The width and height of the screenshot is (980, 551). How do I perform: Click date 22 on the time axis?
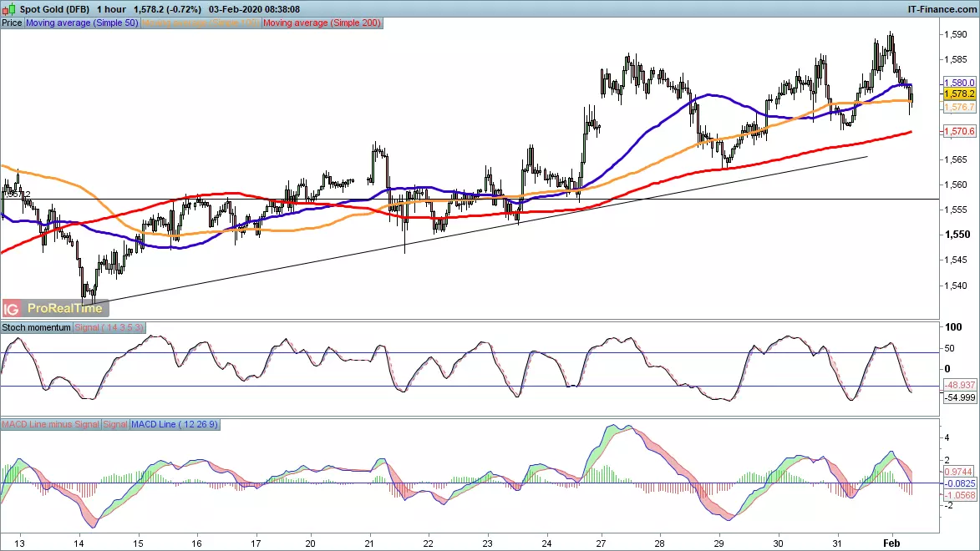[428, 543]
